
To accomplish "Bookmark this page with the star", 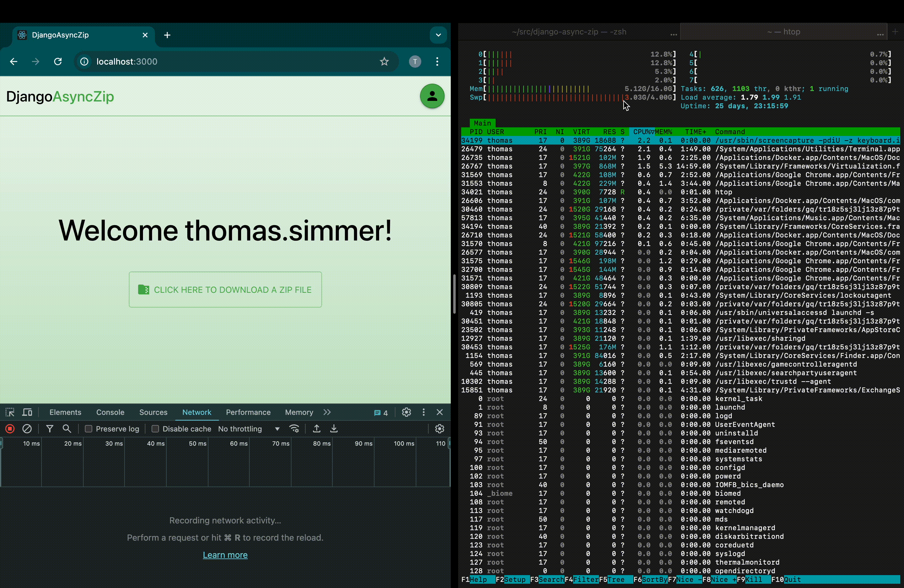I will [x=384, y=62].
